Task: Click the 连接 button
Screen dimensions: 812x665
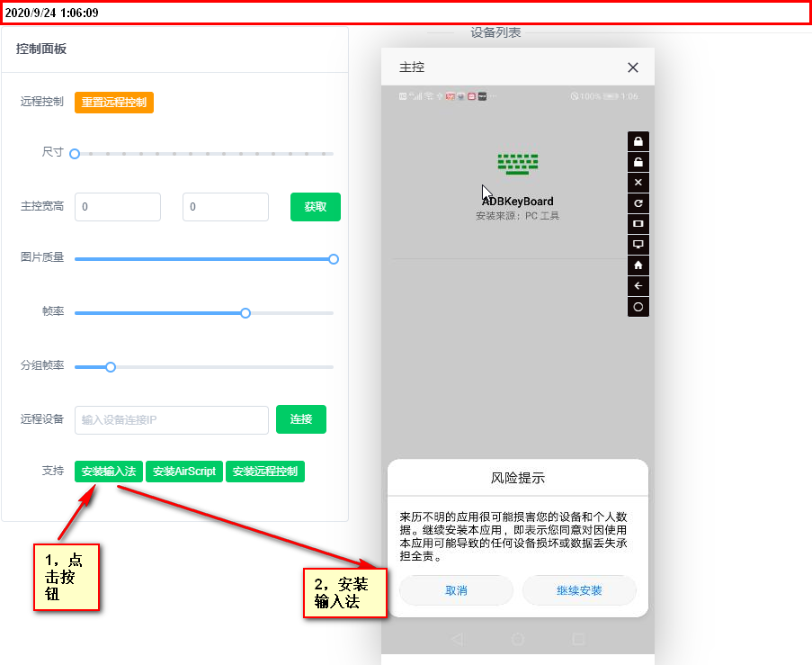Action: point(301,419)
